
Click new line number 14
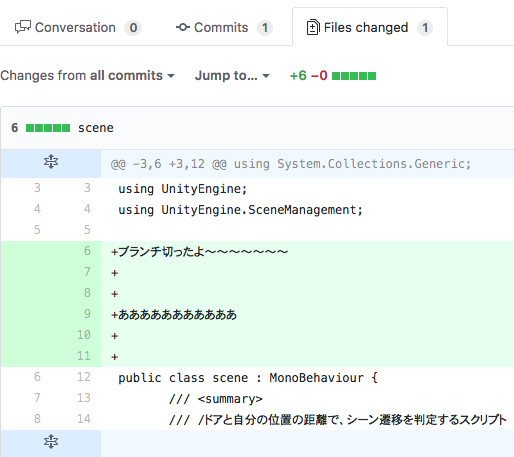point(84,419)
